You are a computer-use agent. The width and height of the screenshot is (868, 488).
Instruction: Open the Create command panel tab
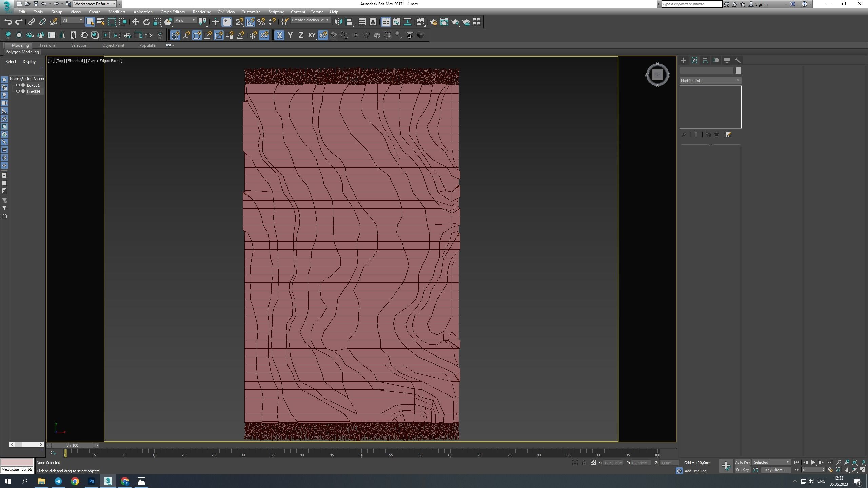click(x=684, y=60)
